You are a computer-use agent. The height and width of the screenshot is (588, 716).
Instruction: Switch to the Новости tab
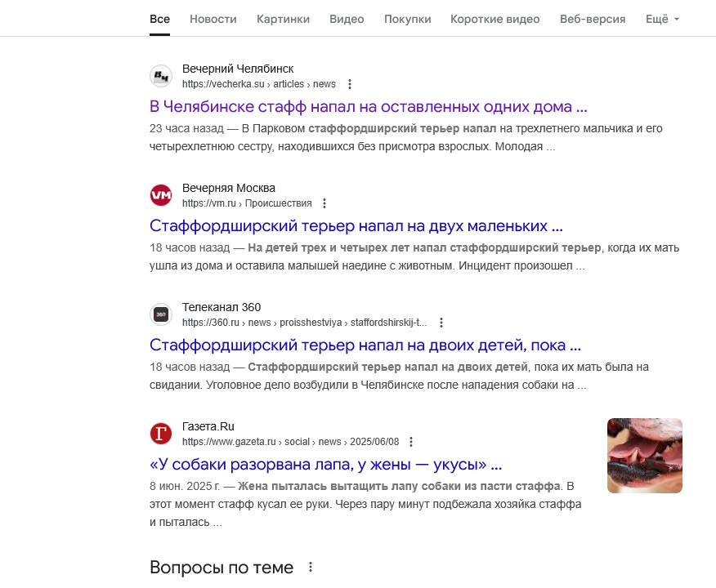click(213, 19)
